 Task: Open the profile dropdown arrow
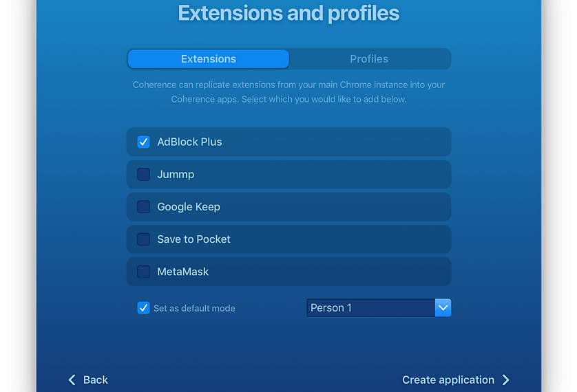click(443, 307)
